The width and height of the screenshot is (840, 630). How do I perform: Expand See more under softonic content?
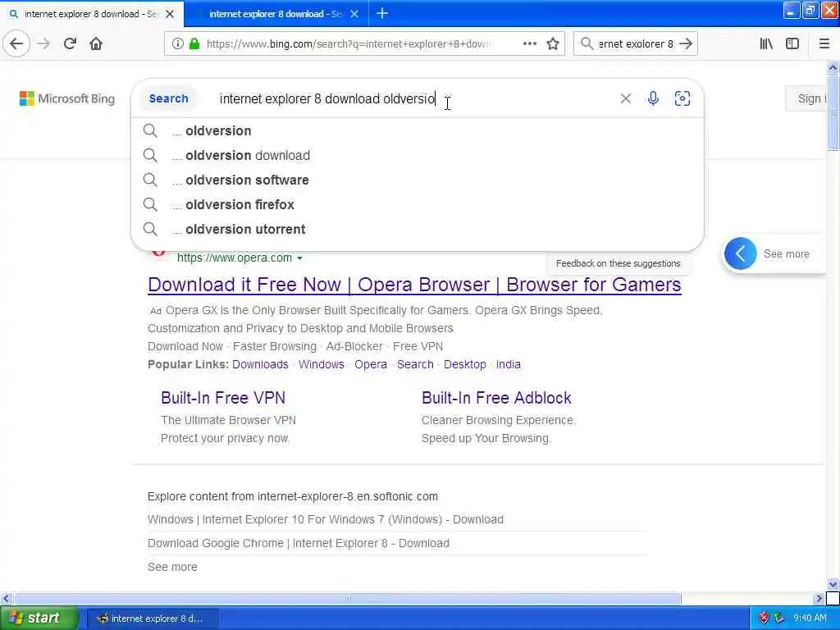pos(172,567)
